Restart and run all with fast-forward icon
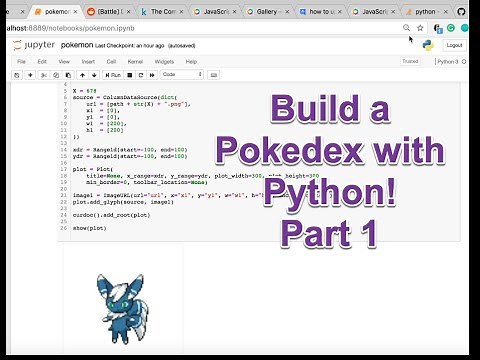Image resolution: width=480 pixels, height=360 pixels. (152, 75)
